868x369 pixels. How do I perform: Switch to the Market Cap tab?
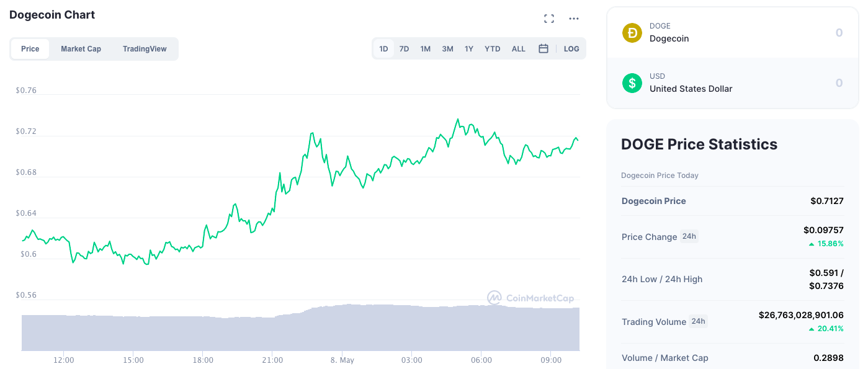tap(81, 49)
